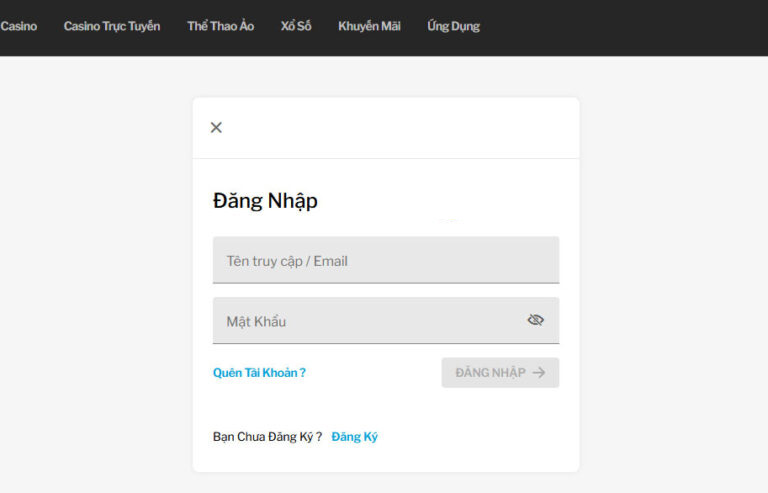Screen dimensions: 768x493
Task: Open the Casino menu item
Action: pyautogui.click(x=18, y=26)
